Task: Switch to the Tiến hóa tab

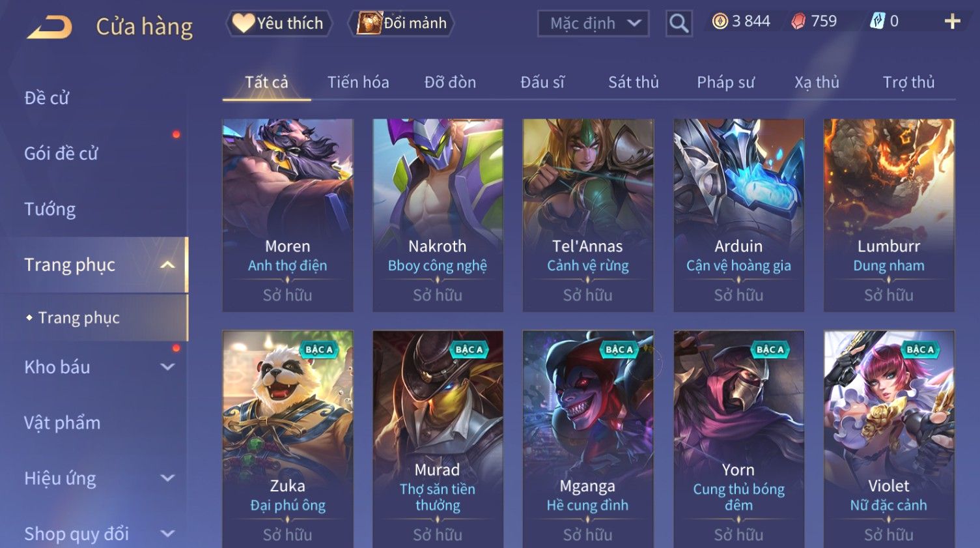Action: click(358, 82)
